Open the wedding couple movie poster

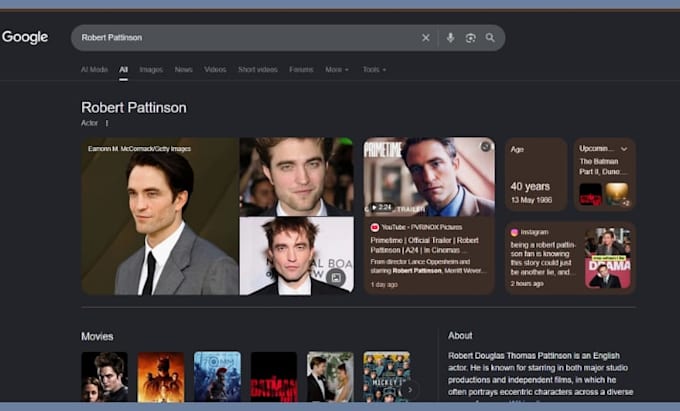[330, 377]
